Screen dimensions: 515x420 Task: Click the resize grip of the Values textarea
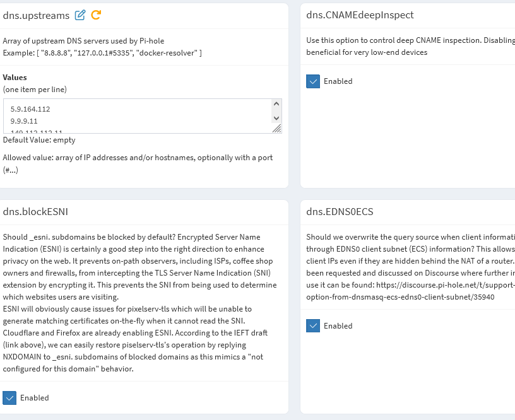click(x=276, y=128)
